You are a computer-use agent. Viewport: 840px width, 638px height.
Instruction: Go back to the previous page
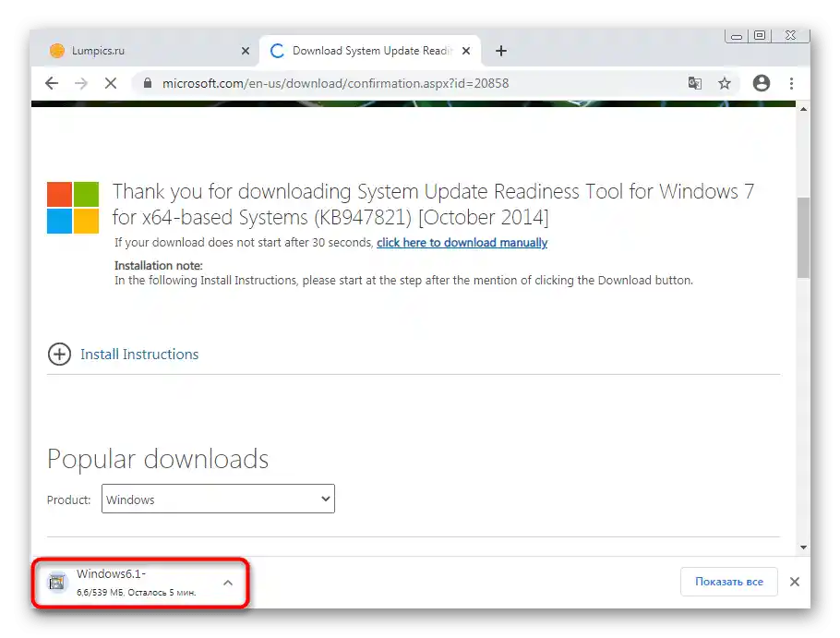[52, 83]
